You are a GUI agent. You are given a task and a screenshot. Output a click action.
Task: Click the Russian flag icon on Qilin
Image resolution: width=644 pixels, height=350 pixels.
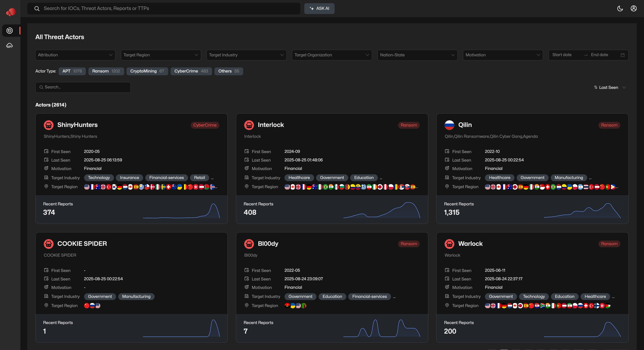coord(450,125)
